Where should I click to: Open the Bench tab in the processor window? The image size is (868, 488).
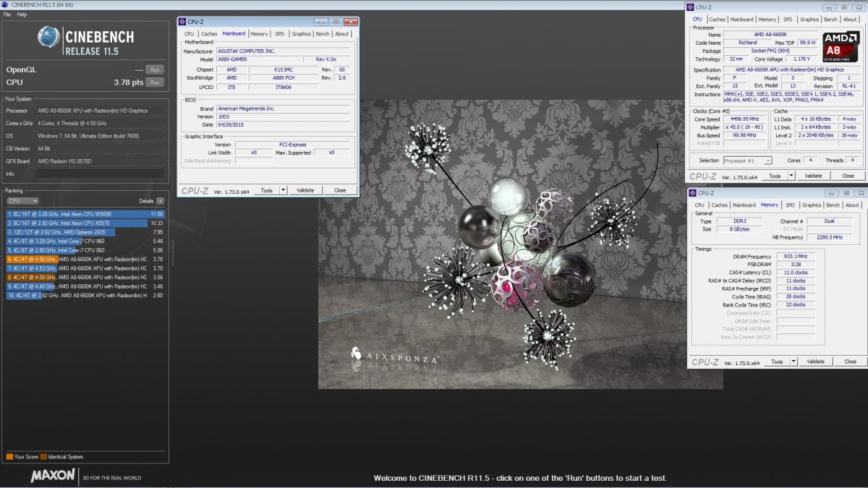click(x=831, y=20)
